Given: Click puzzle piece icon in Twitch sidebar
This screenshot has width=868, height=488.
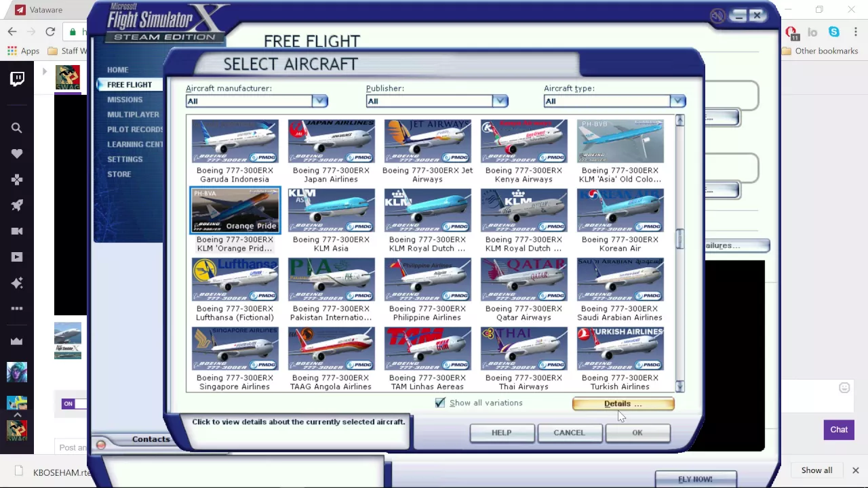Looking at the screenshot, I should click(x=17, y=180).
